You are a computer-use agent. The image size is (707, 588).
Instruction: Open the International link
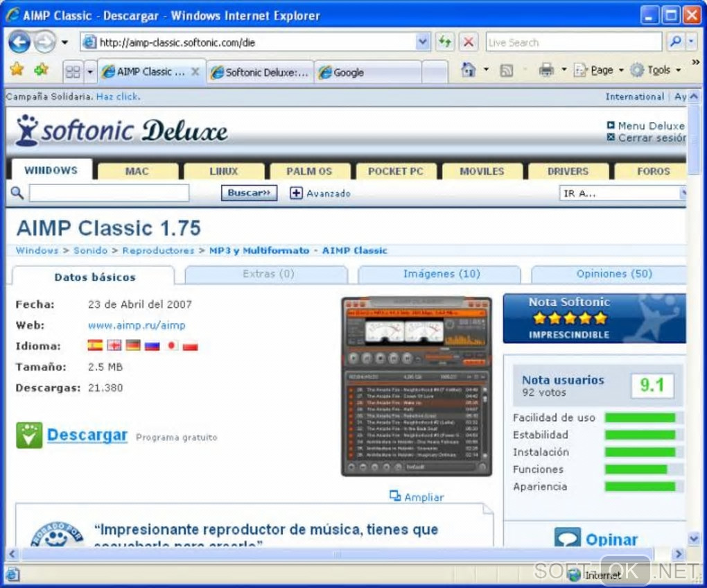click(634, 96)
